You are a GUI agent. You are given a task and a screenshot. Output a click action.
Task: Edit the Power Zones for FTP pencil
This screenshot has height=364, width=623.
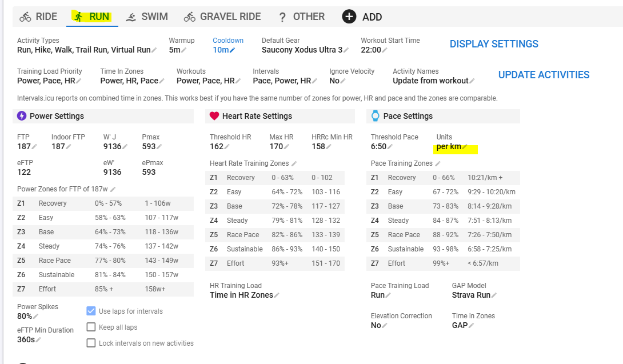[x=113, y=189]
